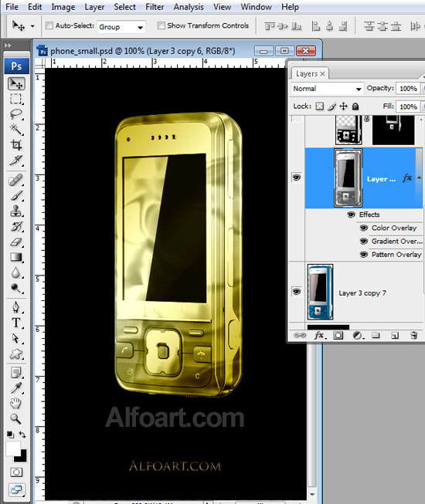The height and width of the screenshot is (504, 425).
Task: Click the Fill value field
Action: click(x=408, y=107)
